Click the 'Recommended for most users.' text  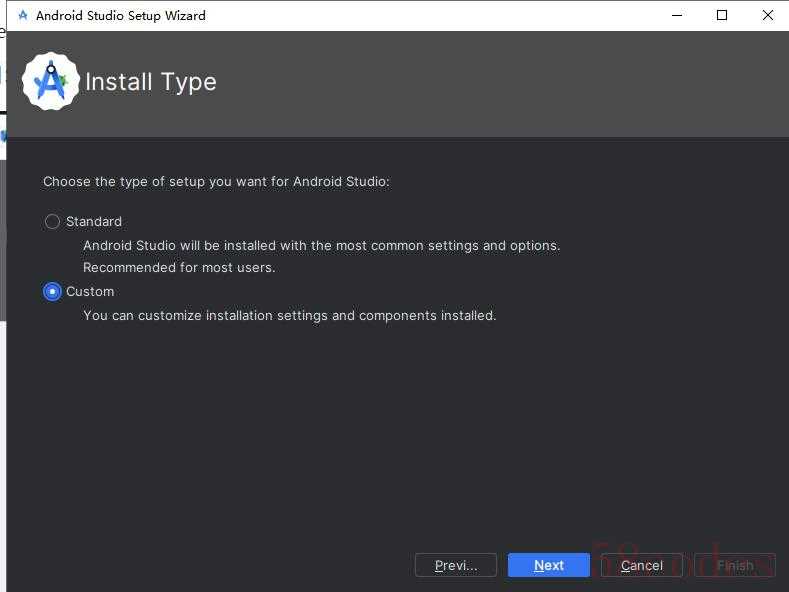tap(179, 267)
